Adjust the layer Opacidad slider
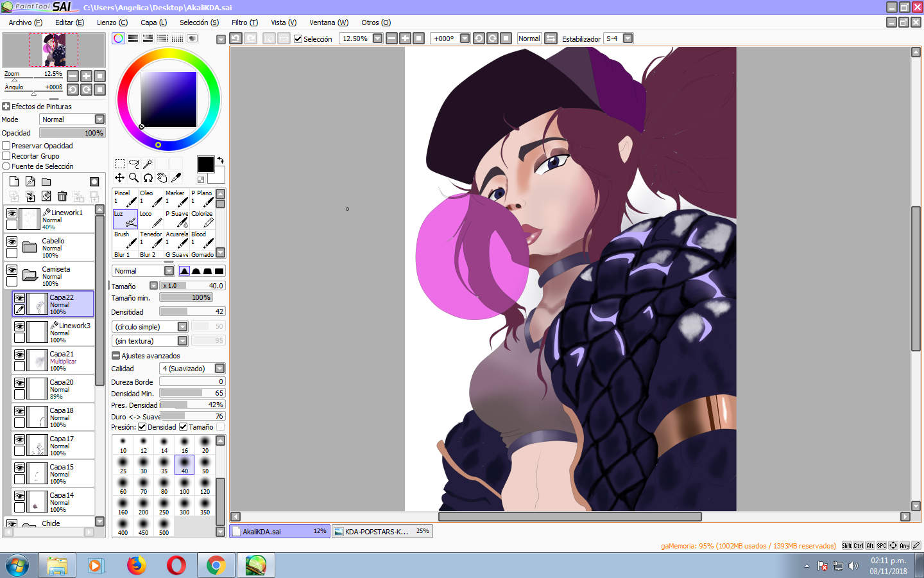 (x=72, y=133)
